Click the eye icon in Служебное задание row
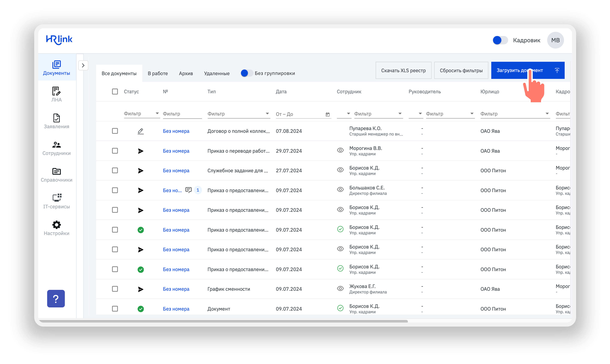The height and width of the screenshot is (364, 610). coord(340,170)
